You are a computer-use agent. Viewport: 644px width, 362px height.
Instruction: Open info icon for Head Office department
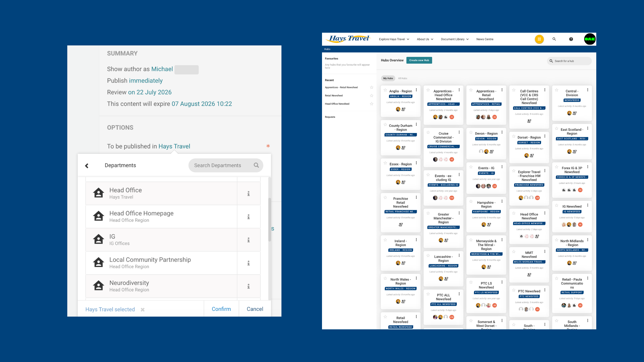(x=249, y=194)
